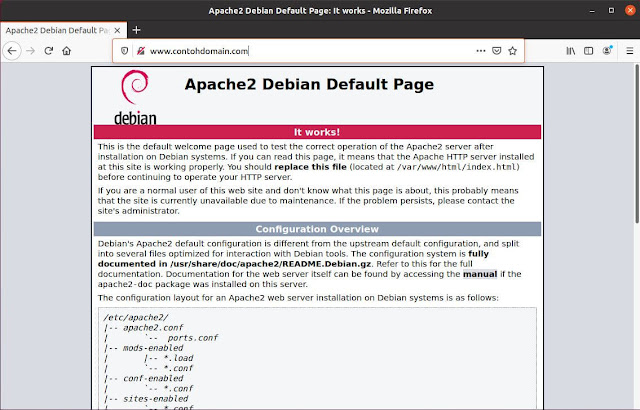The image size is (640, 410).
Task: Go back to the previous page
Action: click(12, 51)
